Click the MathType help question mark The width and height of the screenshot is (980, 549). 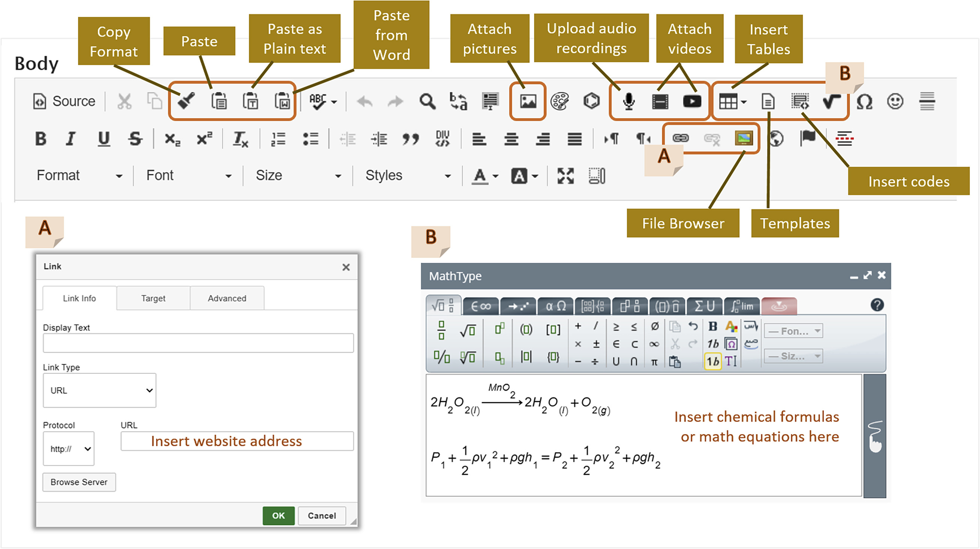tap(877, 305)
